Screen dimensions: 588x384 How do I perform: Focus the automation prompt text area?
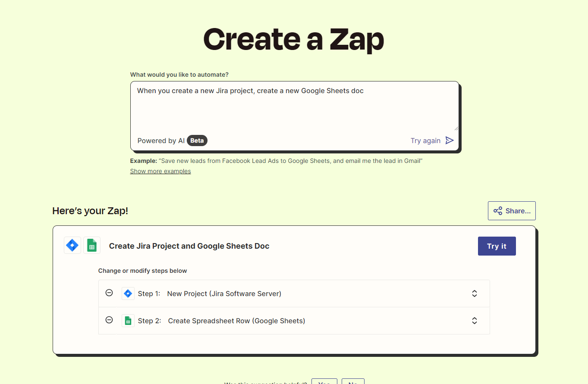click(295, 106)
